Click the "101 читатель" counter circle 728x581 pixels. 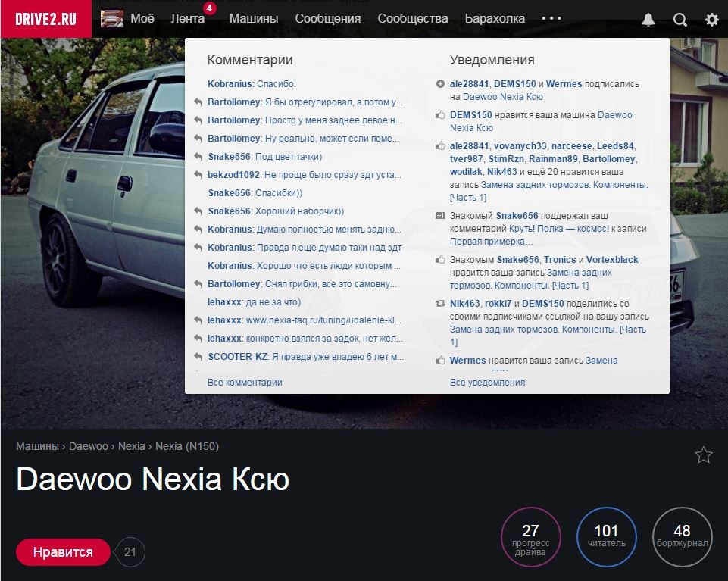(606, 537)
